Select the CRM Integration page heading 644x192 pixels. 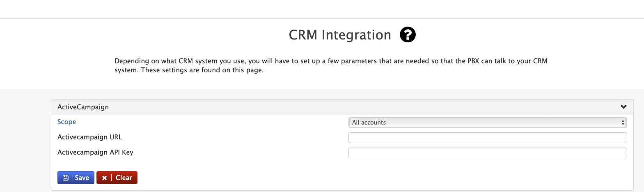(x=340, y=35)
